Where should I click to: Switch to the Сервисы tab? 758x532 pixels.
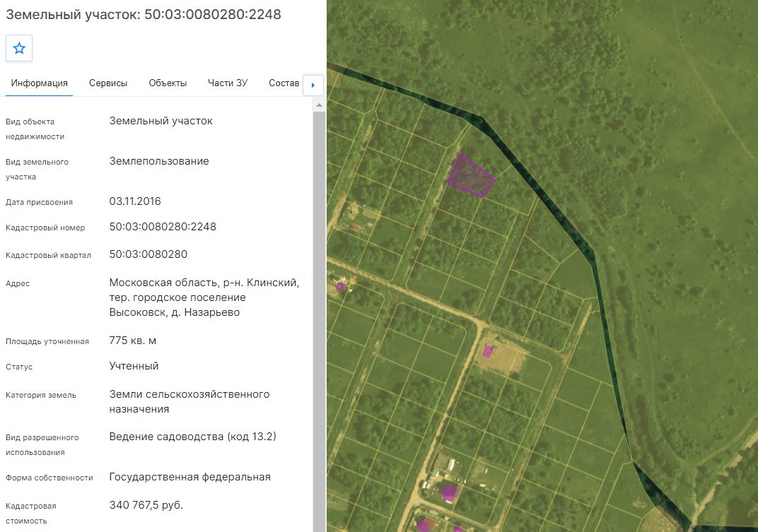tap(108, 83)
